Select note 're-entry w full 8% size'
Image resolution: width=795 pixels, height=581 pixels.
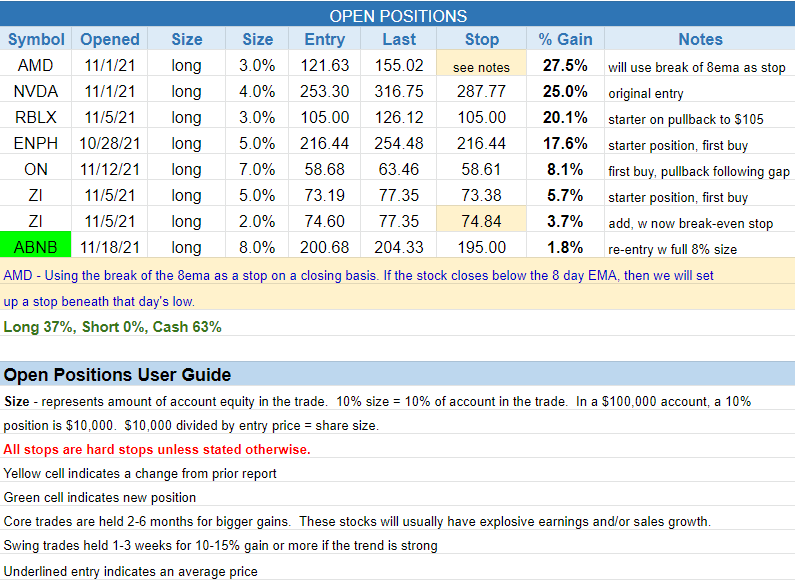coord(672,249)
